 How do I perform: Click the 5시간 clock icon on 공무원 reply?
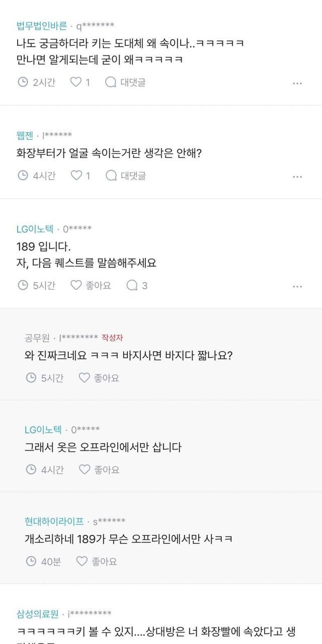[x=31, y=378]
